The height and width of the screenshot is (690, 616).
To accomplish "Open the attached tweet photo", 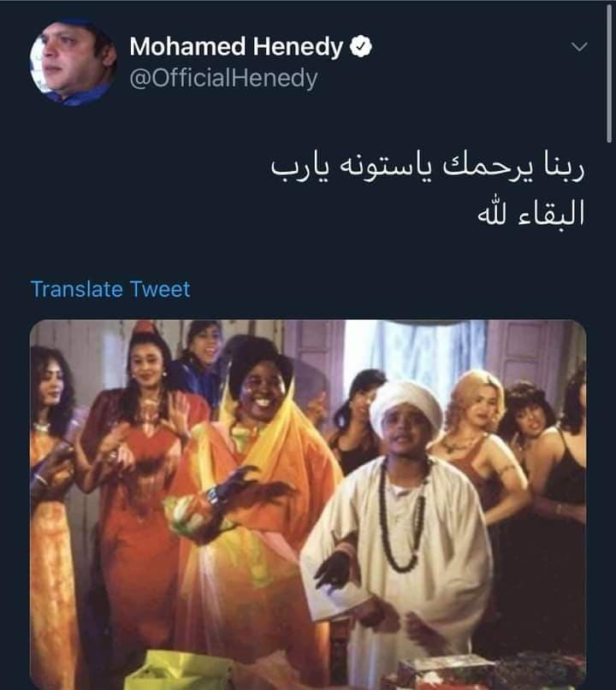I will [x=308, y=504].
